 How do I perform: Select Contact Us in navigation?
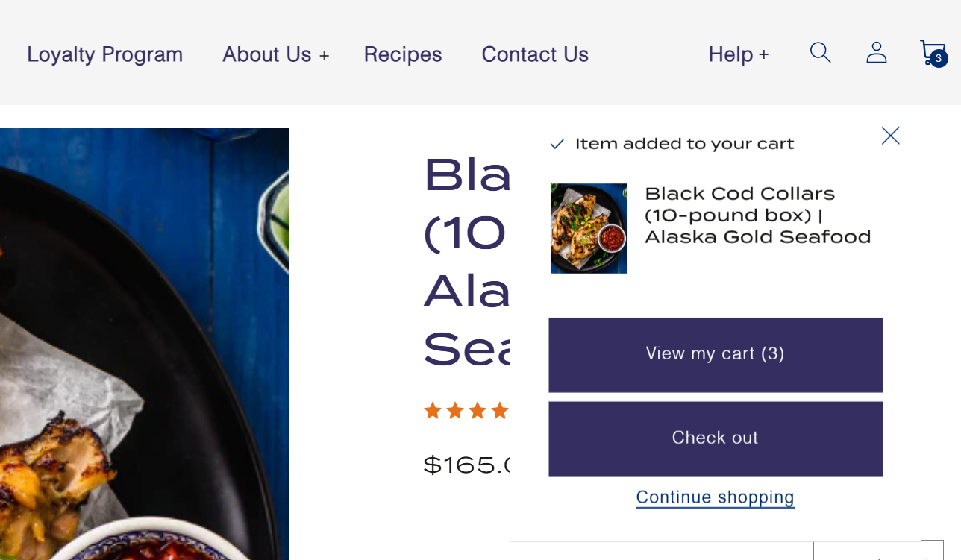[535, 54]
